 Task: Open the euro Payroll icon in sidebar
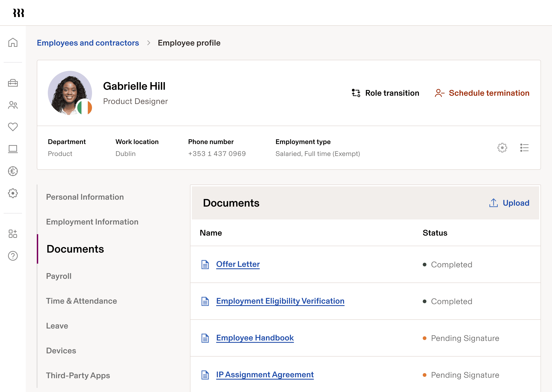coord(13,171)
